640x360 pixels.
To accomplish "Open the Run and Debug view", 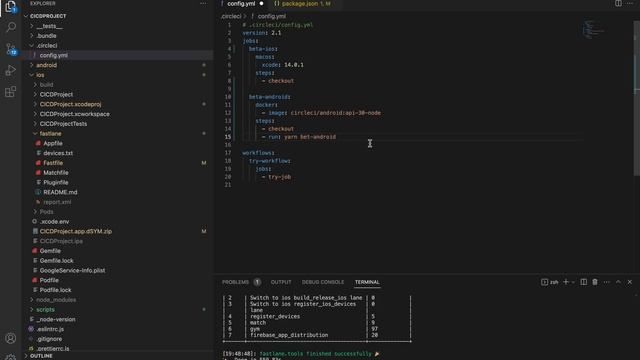I will 11,70.
